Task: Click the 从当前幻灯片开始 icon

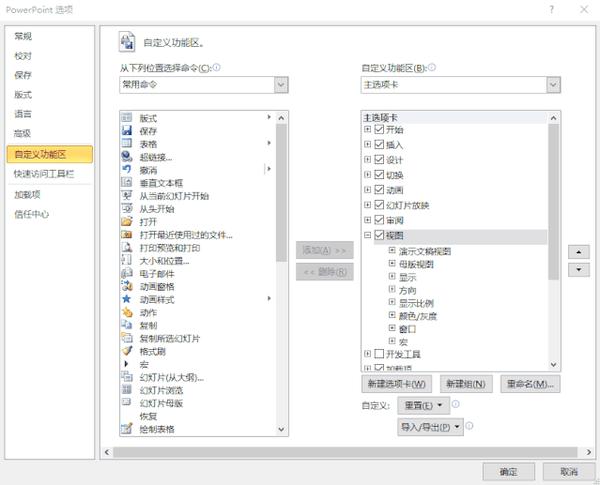Action: 127,196
